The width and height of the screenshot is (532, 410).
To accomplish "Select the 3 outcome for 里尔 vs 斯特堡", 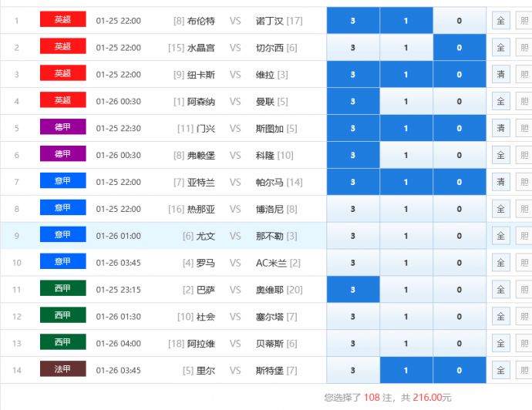I will click(x=353, y=370).
